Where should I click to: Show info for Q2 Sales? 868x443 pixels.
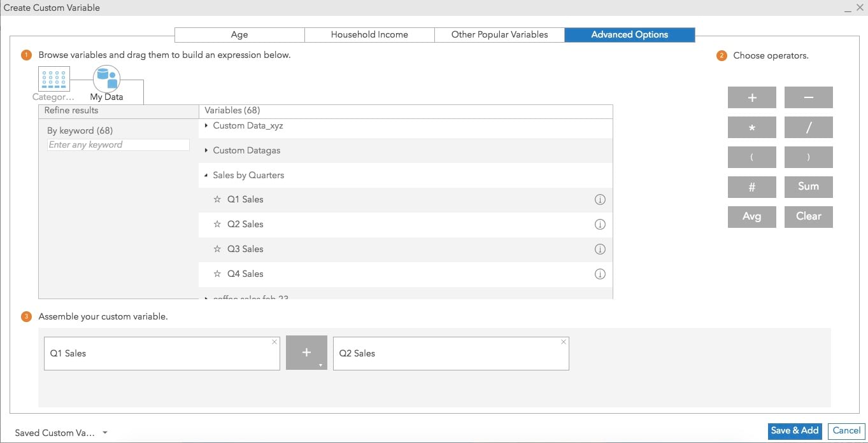599,224
